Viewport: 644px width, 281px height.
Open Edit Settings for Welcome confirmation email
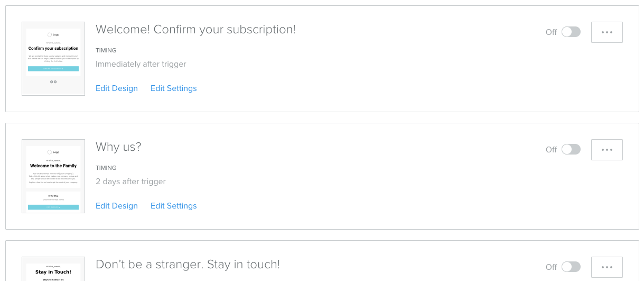point(174,88)
